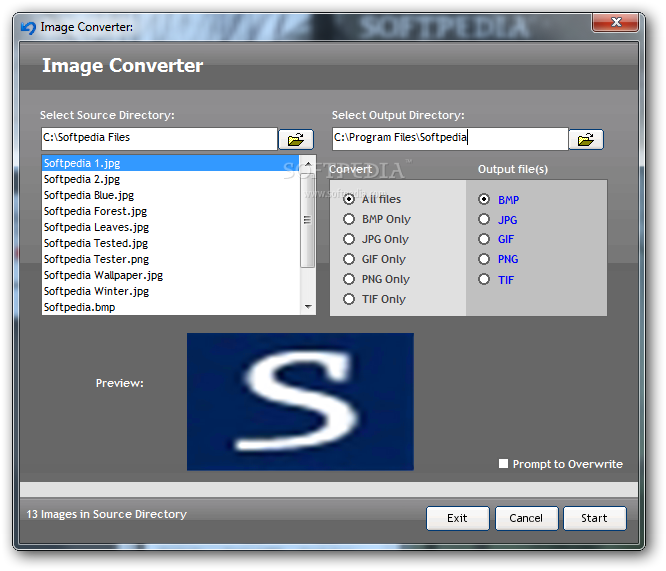Start the image conversion
Viewport: 666px width, 571px height.
(x=595, y=518)
